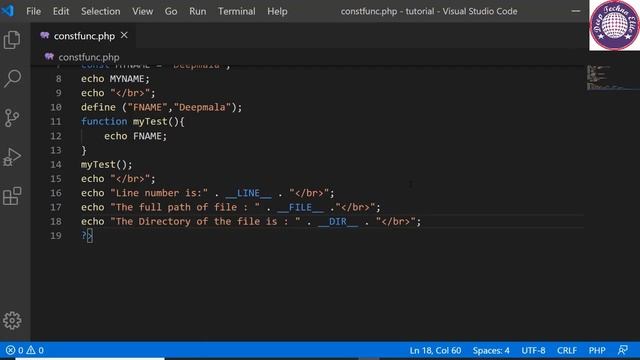Click the __LINE__ constant on line 16

[248, 193]
